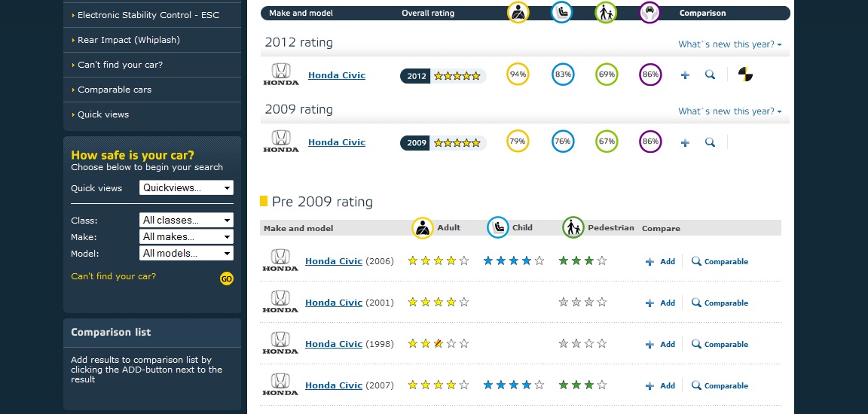This screenshot has height=414, width=868.
Task: Click magnifier icon for 2009 Honda Civic
Action: [710, 142]
